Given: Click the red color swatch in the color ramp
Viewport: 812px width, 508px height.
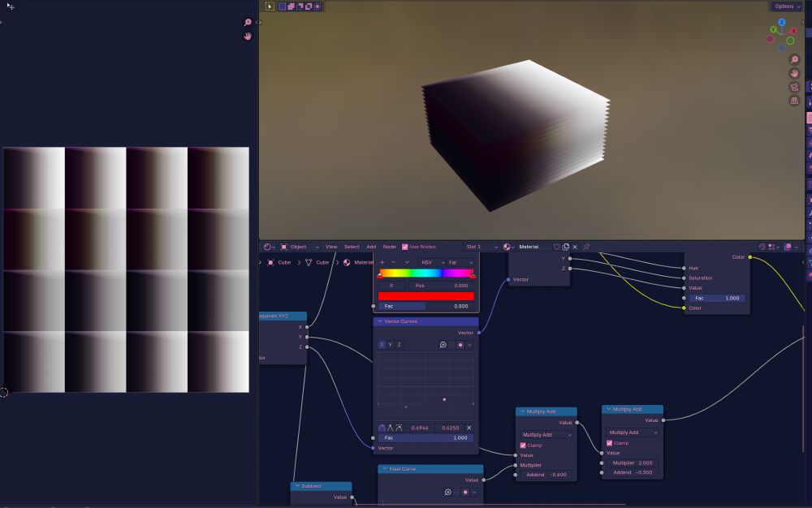Looking at the screenshot, I should click(425, 296).
